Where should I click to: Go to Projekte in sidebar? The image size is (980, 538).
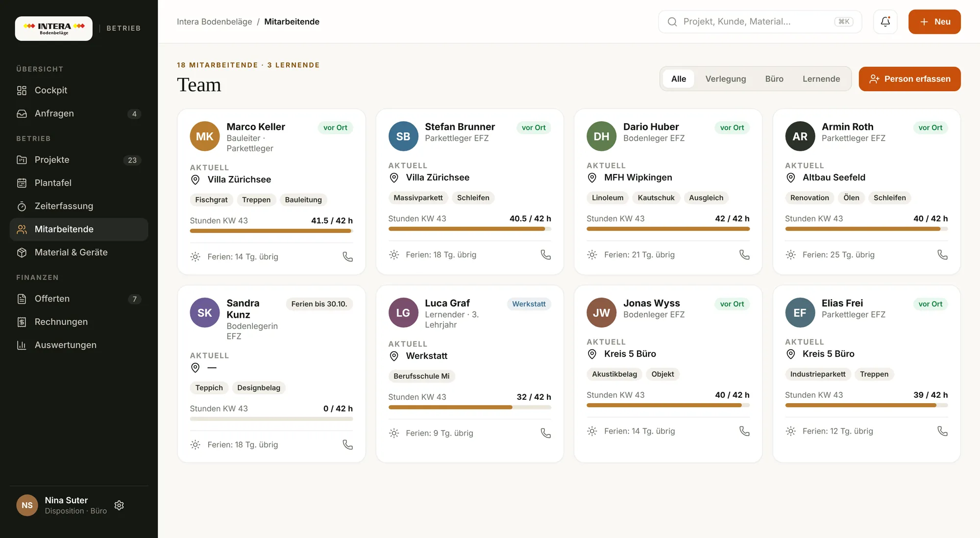[79, 160]
